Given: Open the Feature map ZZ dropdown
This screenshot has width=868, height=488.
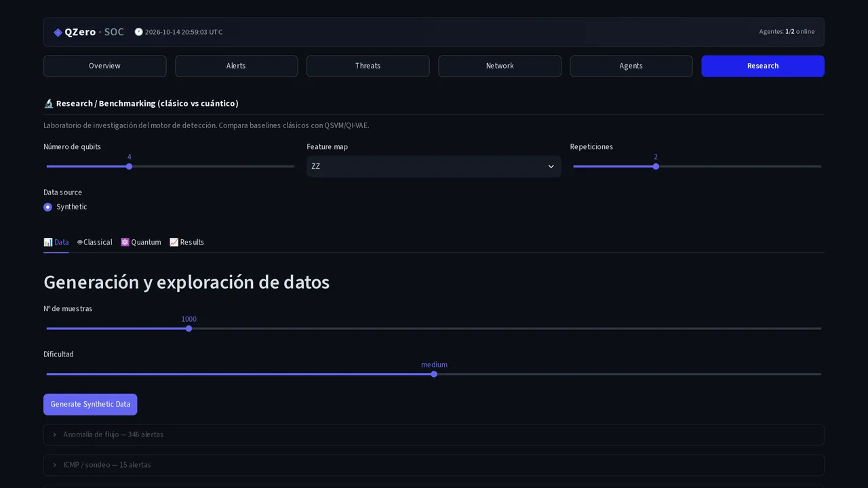Looking at the screenshot, I should tap(434, 167).
